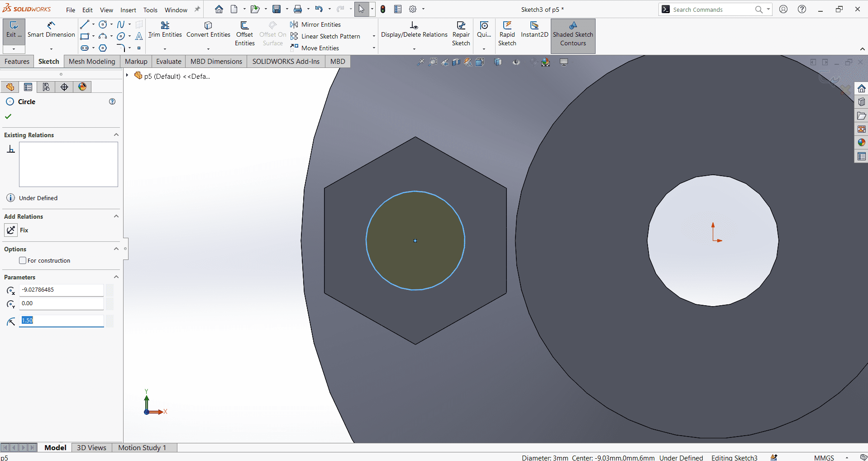Viewport: 868px width, 461px height.
Task: Select the Corner Rectangle tool
Action: tap(85, 36)
